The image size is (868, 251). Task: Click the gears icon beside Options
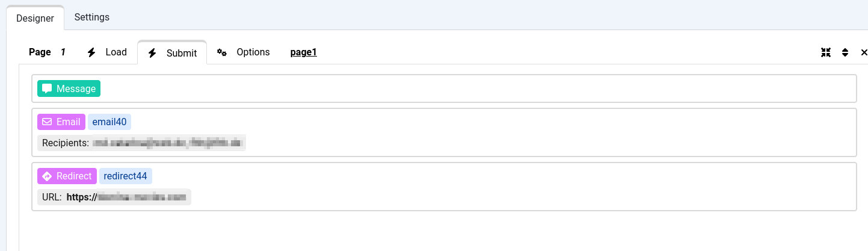(222, 52)
